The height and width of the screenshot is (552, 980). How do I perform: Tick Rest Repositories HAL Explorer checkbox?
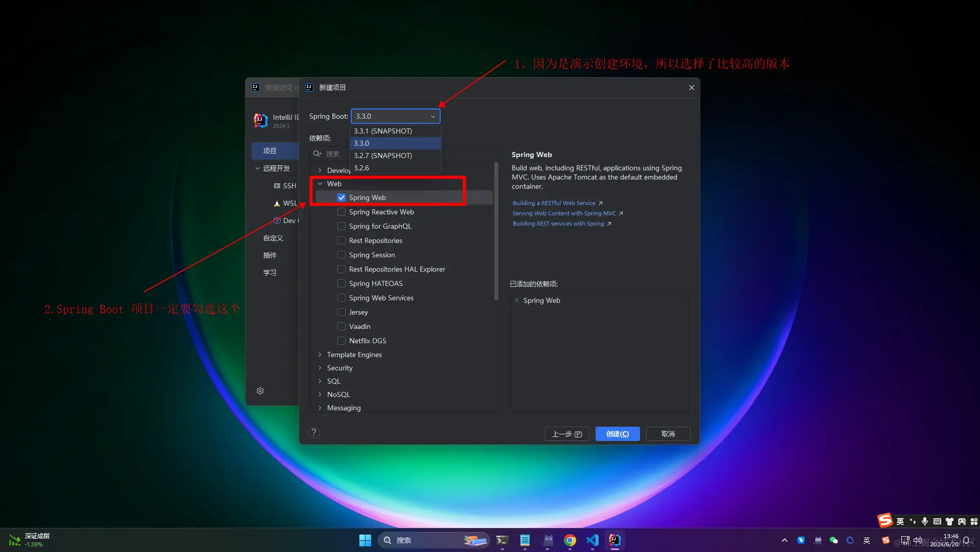341,269
